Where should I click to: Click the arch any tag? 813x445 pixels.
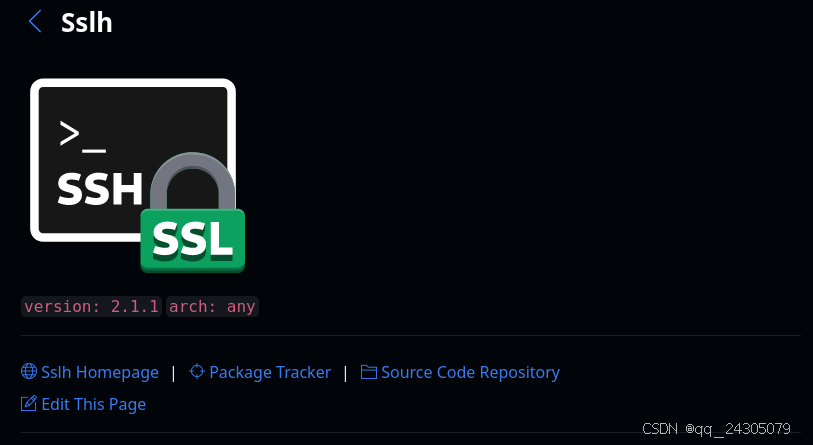tap(212, 307)
